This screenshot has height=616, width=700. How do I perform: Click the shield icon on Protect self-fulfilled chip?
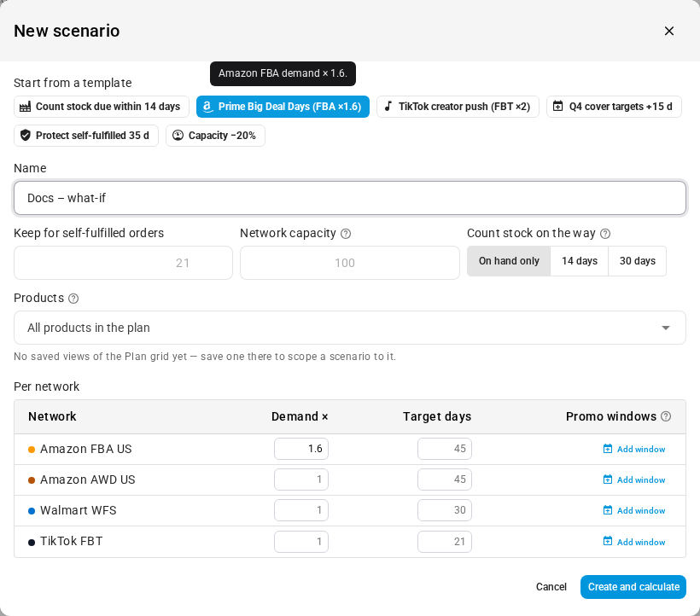coord(26,135)
